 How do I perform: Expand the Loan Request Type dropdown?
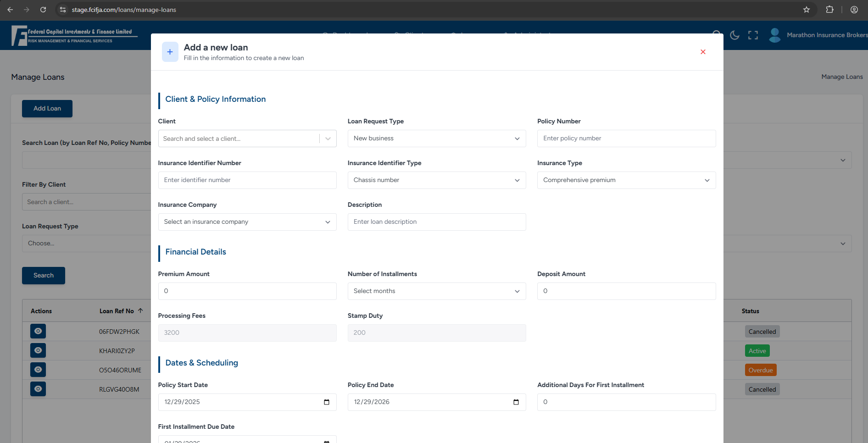click(436, 138)
